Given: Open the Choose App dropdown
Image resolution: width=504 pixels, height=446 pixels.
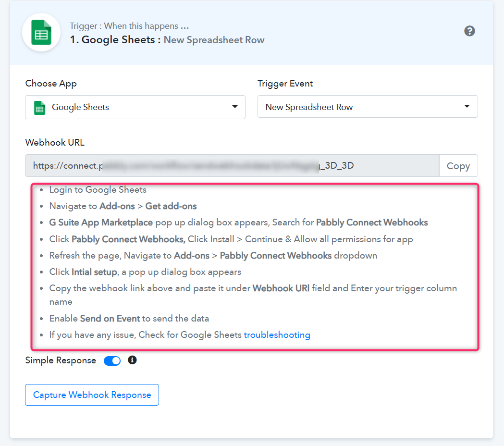Looking at the screenshot, I should click(x=135, y=107).
